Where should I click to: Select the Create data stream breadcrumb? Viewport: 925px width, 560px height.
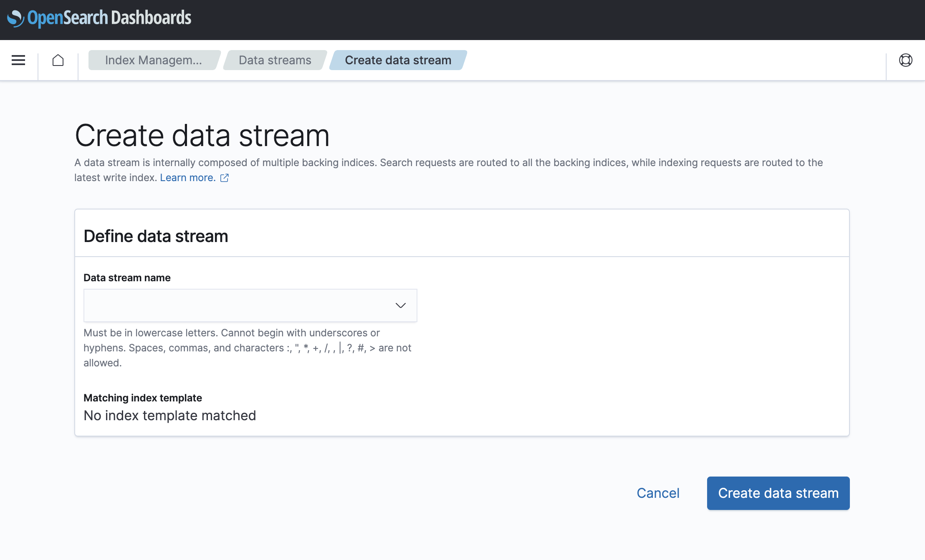(x=398, y=60)
